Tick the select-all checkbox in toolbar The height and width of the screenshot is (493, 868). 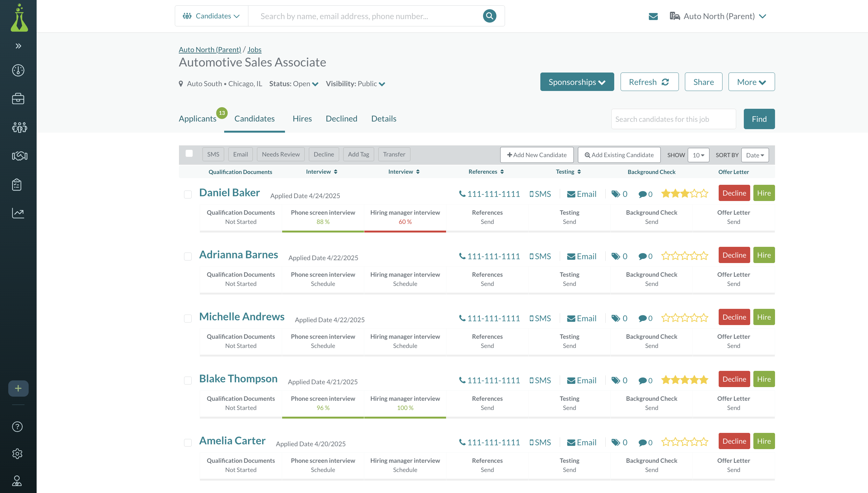pyautogui.click(x=189, y=154)
